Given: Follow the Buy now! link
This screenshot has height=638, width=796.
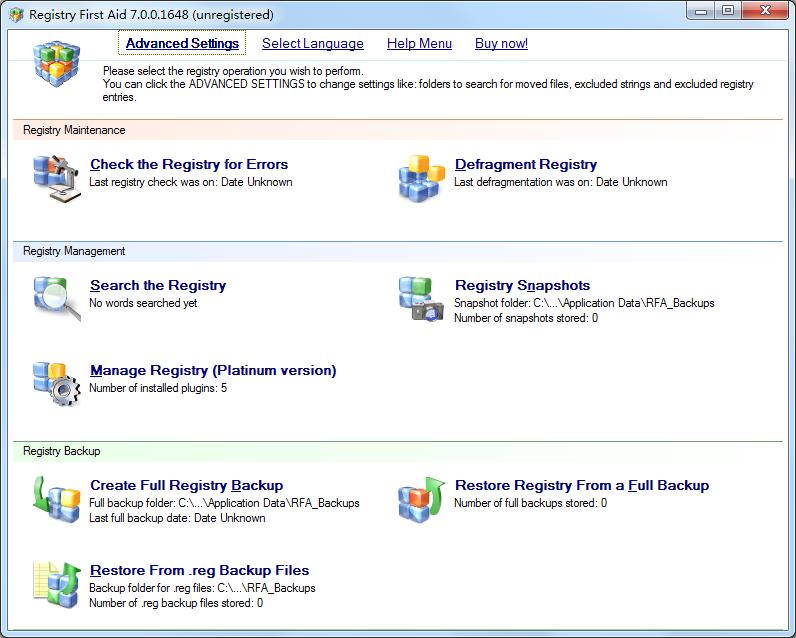Looking at the screenshot, I should pyautogui.click(x=501, y=43).
